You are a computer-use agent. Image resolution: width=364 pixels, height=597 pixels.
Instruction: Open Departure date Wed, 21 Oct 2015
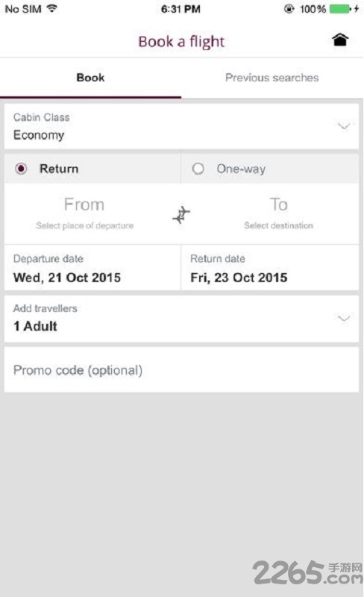(92, 268)
